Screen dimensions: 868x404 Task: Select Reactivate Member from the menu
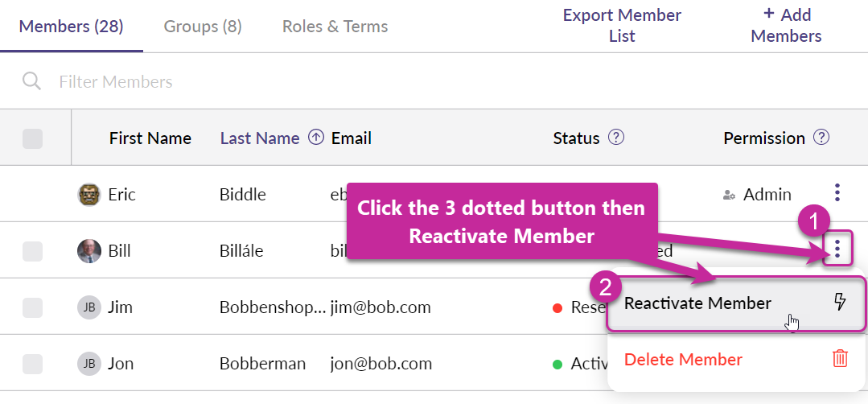click(x=736, y=303)
